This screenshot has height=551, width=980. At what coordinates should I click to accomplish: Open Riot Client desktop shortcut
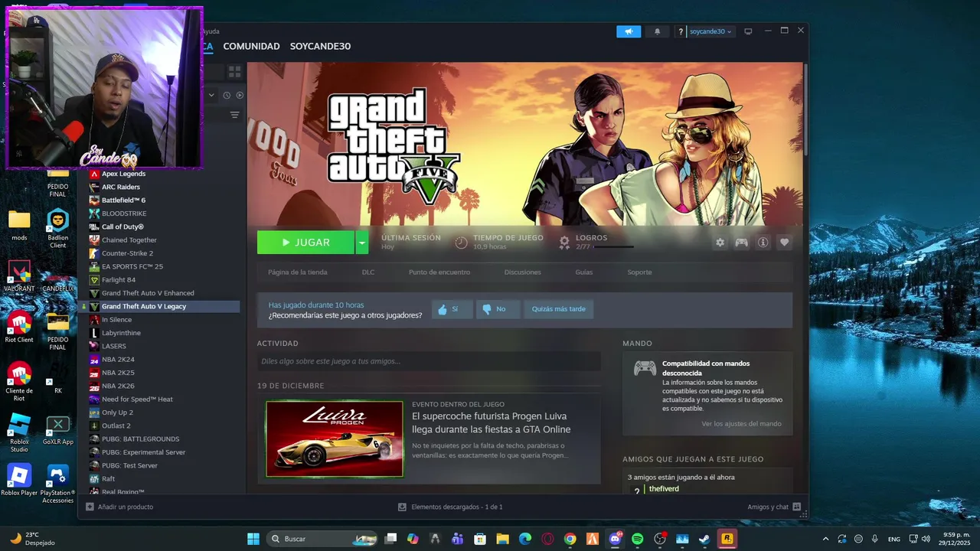(x=19, y=327)
